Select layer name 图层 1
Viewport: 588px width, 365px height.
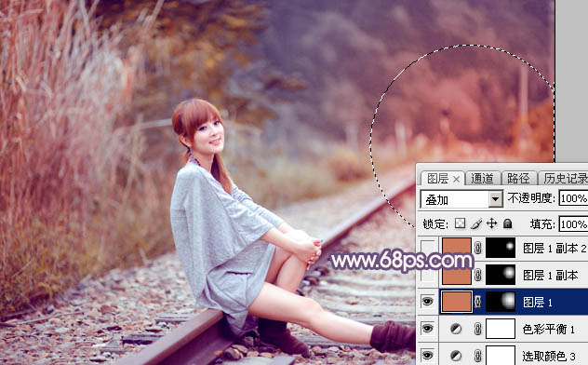tap(538, 302)
